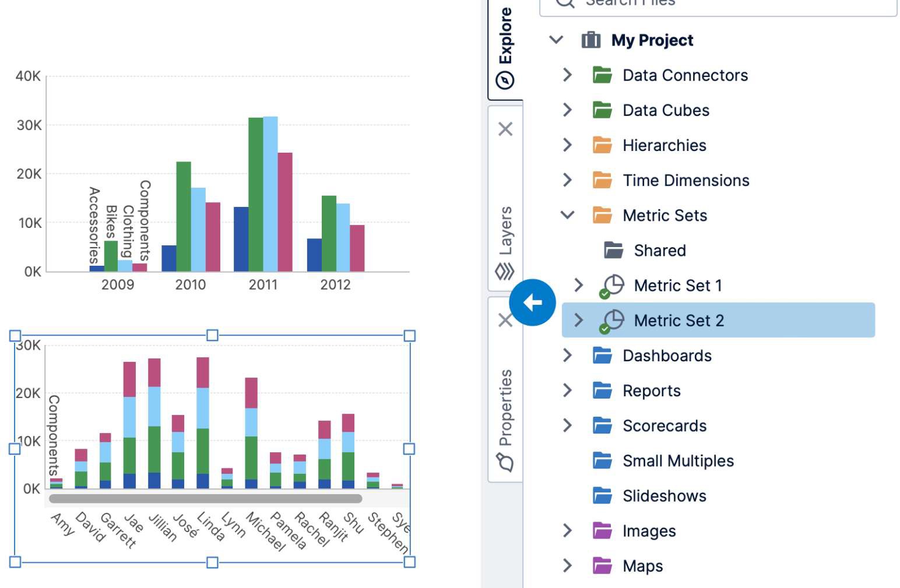This screenshot has height=588, width=900.
Task: Select the My Project briefcase icon
Action: (590, 40)
